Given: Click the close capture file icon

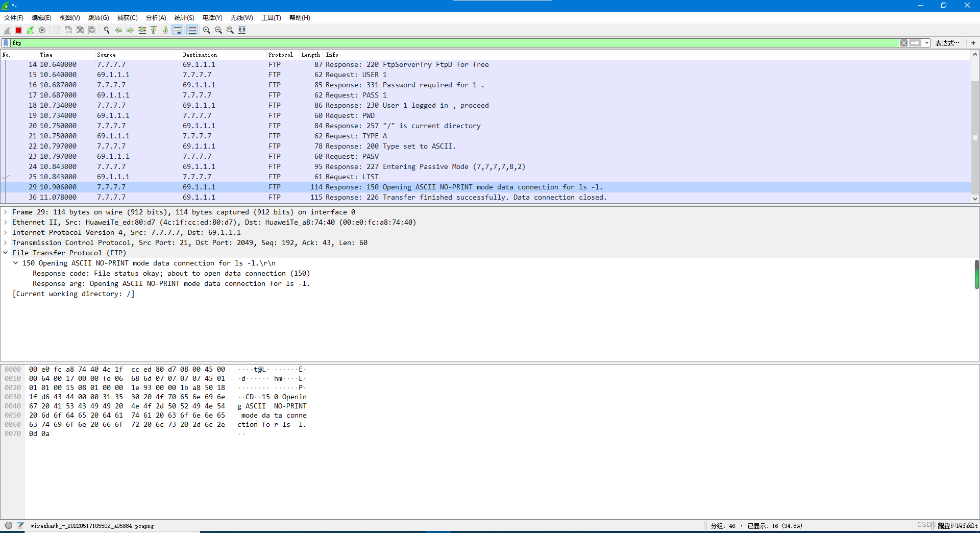Looking at the screenshot, I should click(x=80, y=30).
